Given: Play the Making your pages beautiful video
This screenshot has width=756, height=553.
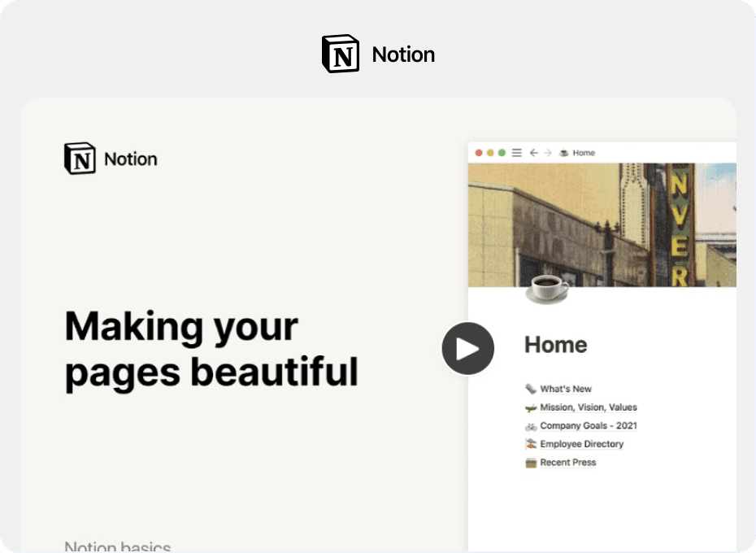Looking at the screenshot, I should 467,348.
